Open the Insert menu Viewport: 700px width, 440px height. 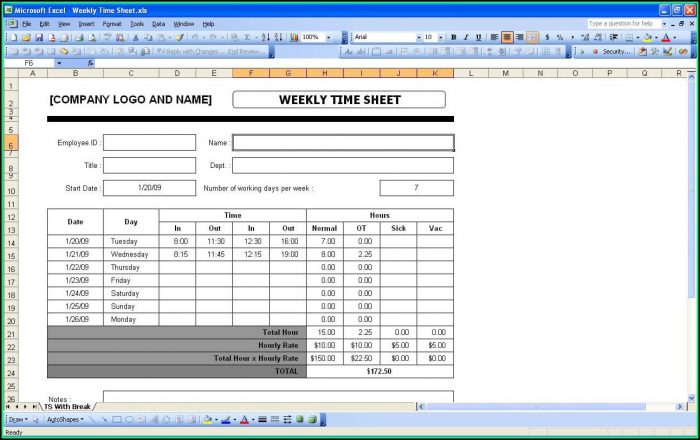(x=86, y=24)
